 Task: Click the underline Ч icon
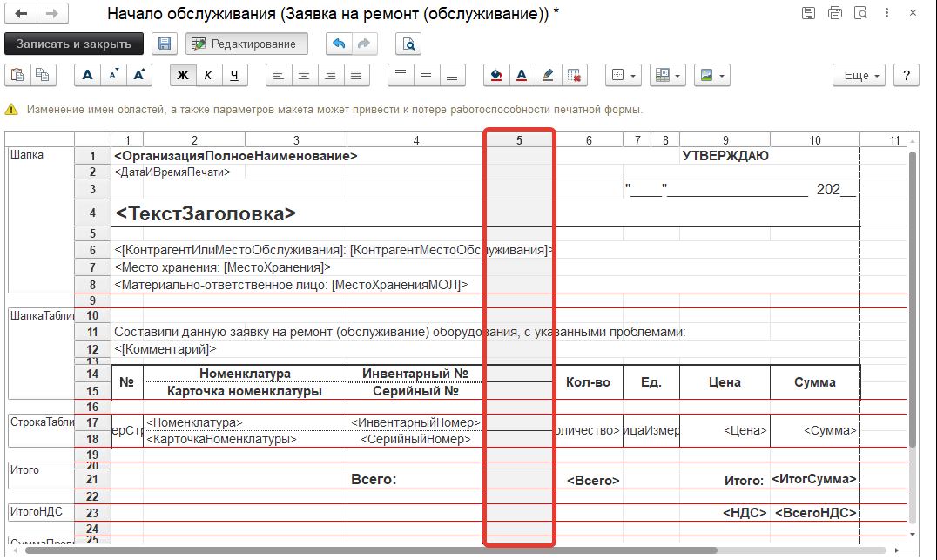pos(233,75)
